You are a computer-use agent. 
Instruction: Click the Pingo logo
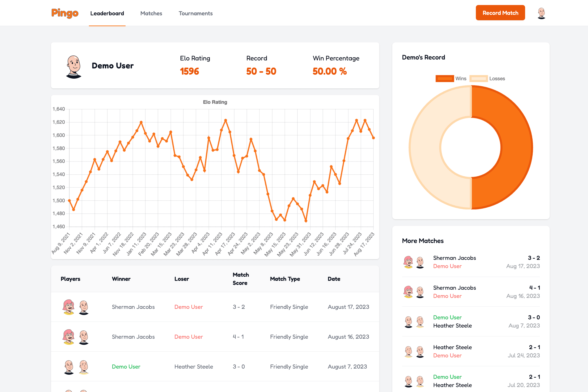[65, 13]
